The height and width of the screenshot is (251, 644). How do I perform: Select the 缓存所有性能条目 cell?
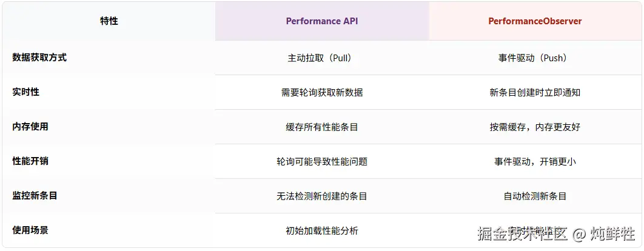[322, 127]
